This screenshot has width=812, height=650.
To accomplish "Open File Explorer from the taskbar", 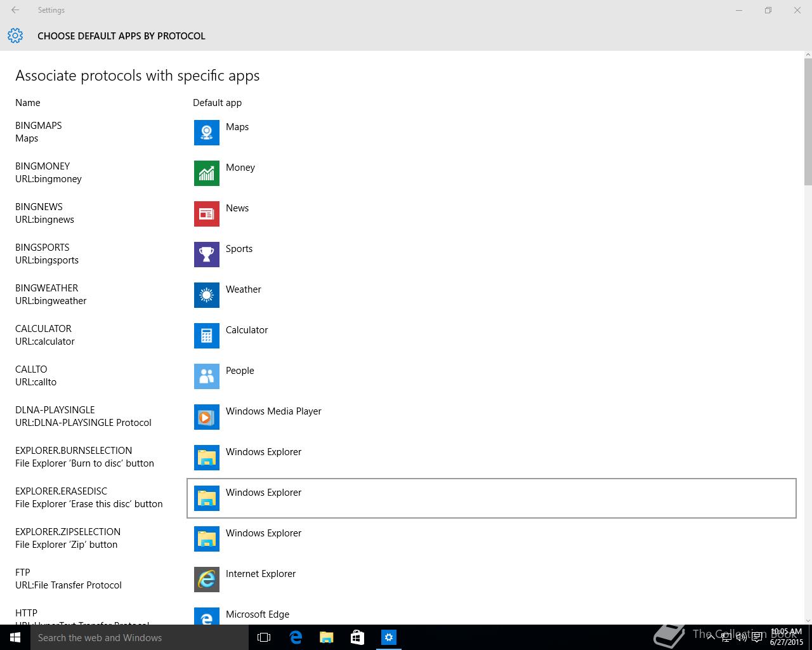I will click(327, 637).
